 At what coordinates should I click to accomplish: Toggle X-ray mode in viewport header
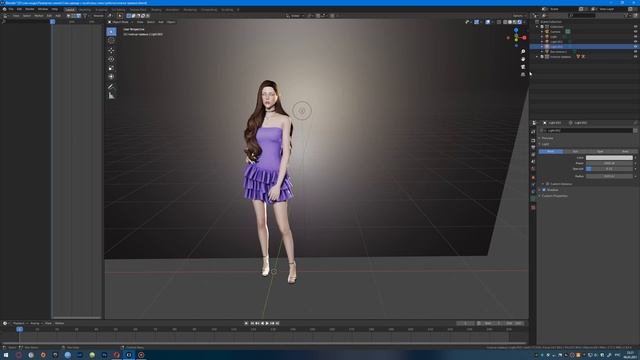(499, 22)
